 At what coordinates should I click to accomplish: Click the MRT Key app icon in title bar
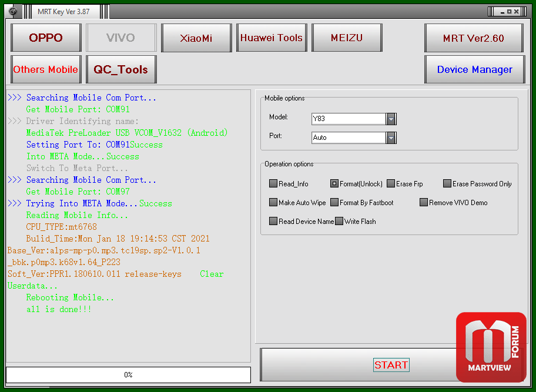pyautogui.click(x=13, y=11)
